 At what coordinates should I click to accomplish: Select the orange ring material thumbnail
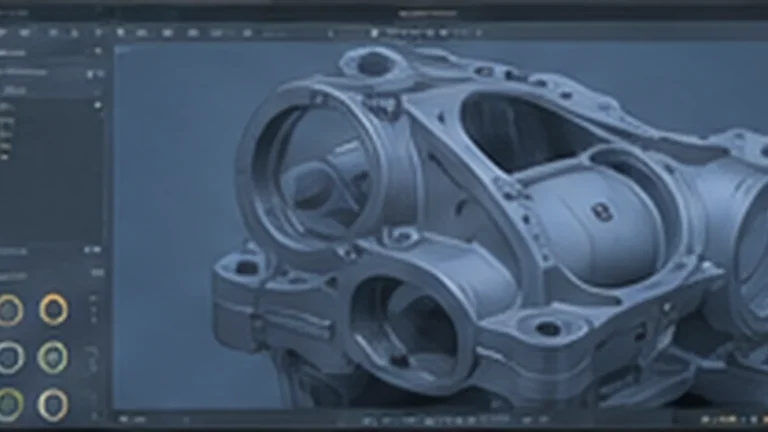53,310
